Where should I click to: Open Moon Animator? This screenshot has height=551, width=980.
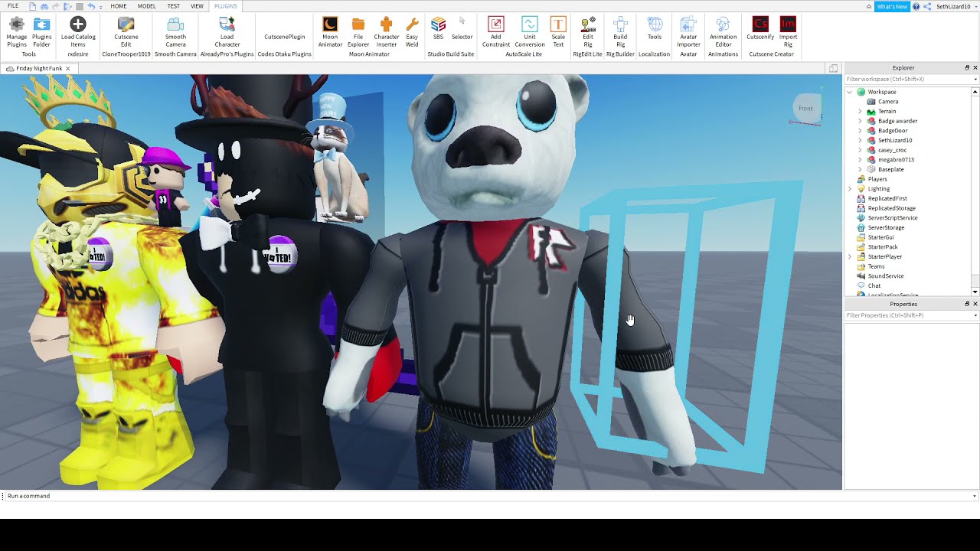coord(330,32)
